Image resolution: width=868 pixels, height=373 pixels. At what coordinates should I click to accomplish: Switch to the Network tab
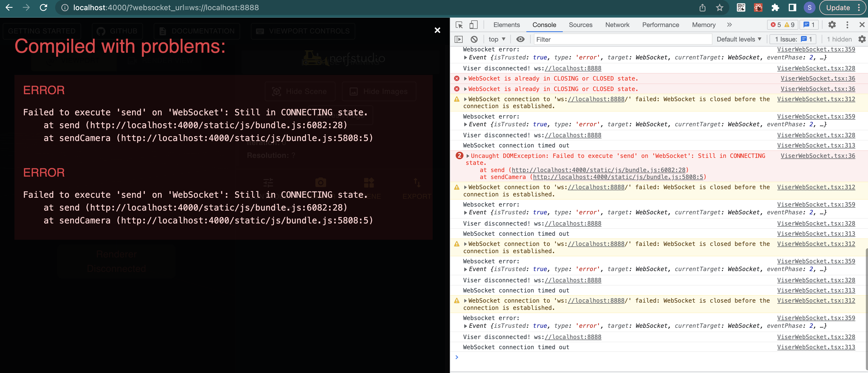(617, 25)
